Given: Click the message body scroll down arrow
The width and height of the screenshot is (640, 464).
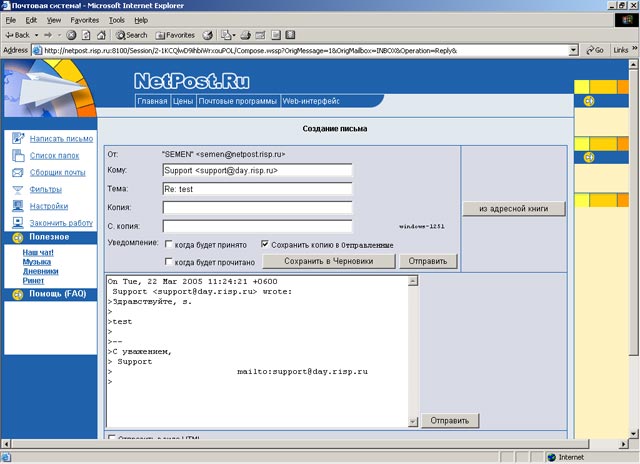Looking at the screenshot, I should [413, 422].
